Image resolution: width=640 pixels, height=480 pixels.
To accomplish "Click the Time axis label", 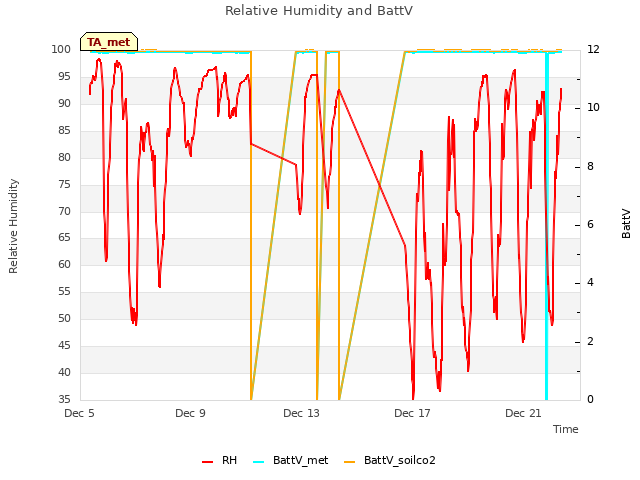I will (x=566, y=429).
